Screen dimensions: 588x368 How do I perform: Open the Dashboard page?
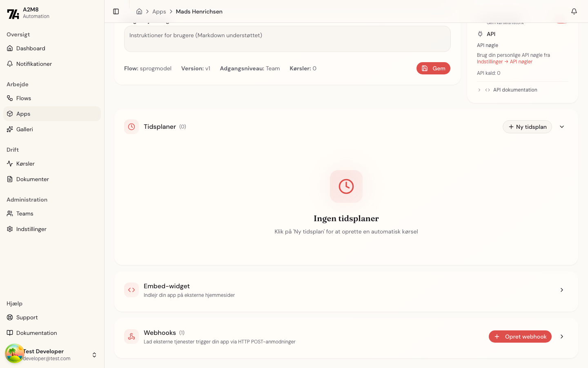point(31,48)
